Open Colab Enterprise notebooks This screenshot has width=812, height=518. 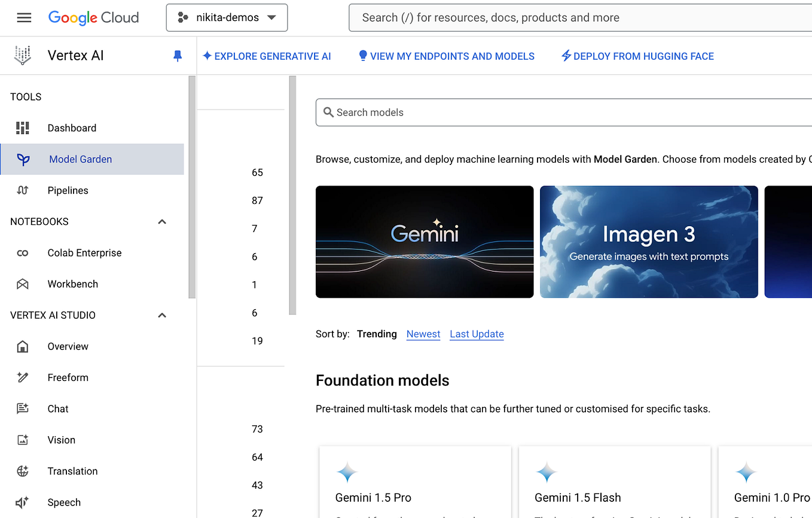pyautogui.click(x=84, y=252)
